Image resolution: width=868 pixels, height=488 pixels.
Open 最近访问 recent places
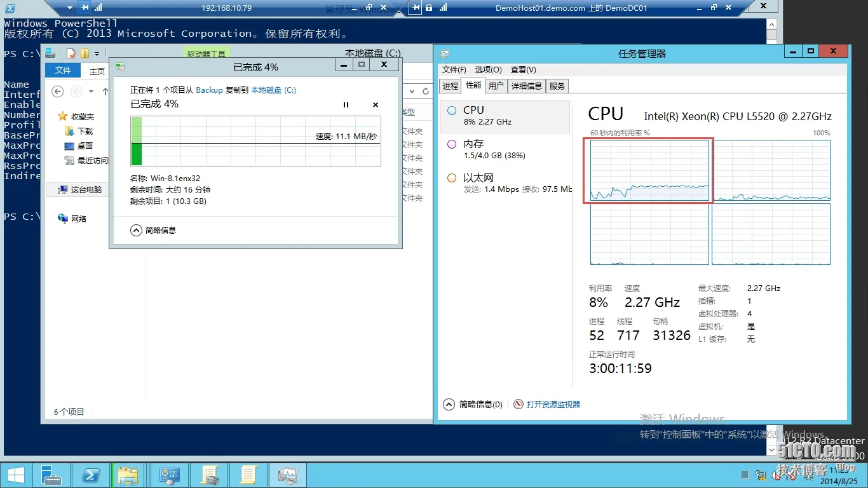(86, 160)
